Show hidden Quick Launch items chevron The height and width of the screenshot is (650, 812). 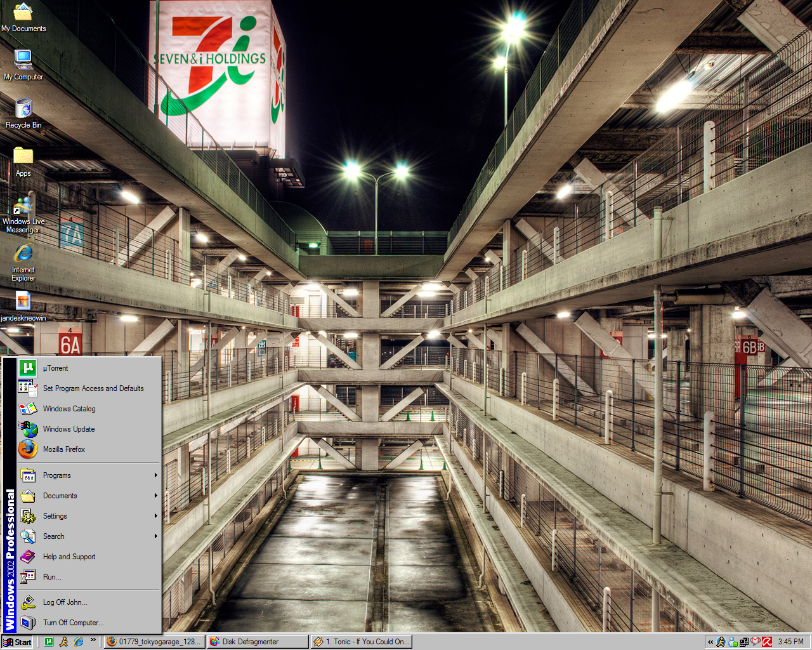(93, 640)
